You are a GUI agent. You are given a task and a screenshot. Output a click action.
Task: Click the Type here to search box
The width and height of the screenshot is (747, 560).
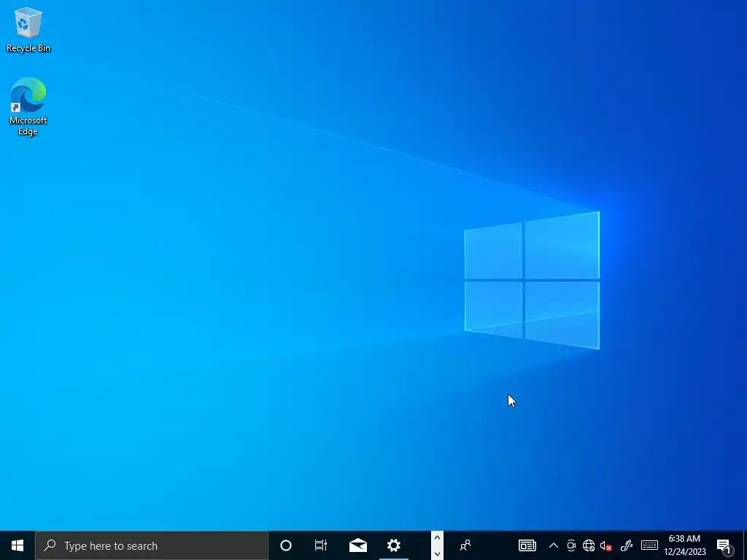point(152,545)
